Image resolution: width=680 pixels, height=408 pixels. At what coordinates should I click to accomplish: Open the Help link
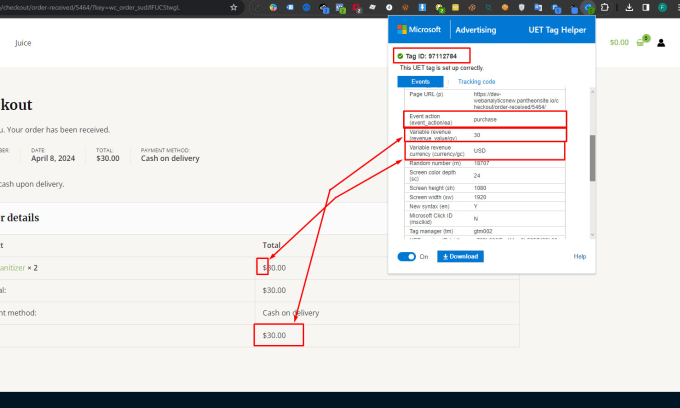click(579, 257)
